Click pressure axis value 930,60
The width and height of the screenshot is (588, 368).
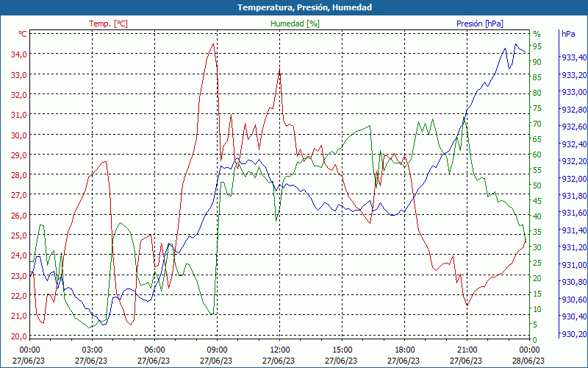pos(574,300)
